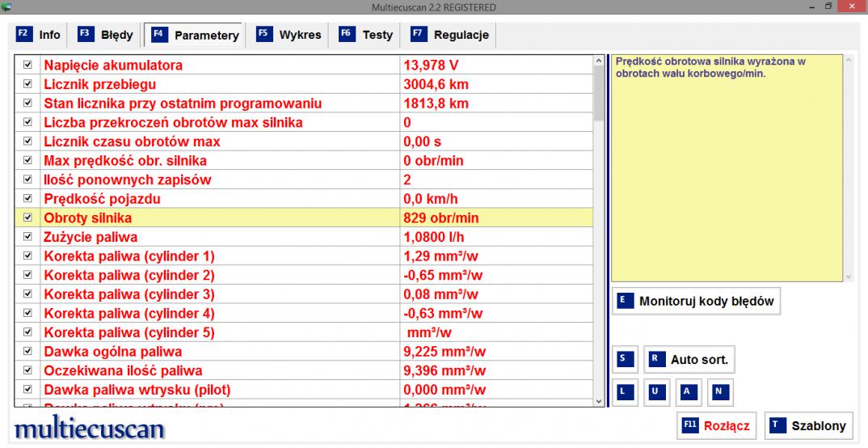Click Monitoruj kody błędów button

697,302
